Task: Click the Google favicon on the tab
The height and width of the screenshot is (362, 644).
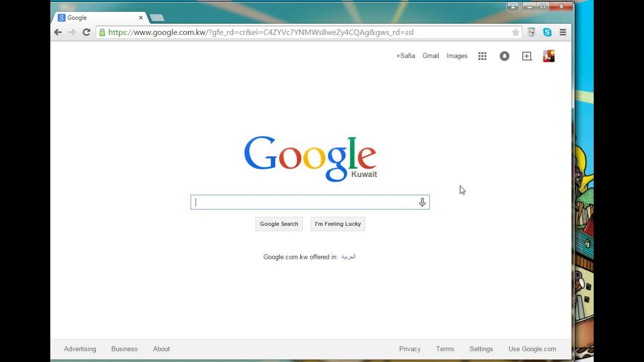Action: pos(61,18)
